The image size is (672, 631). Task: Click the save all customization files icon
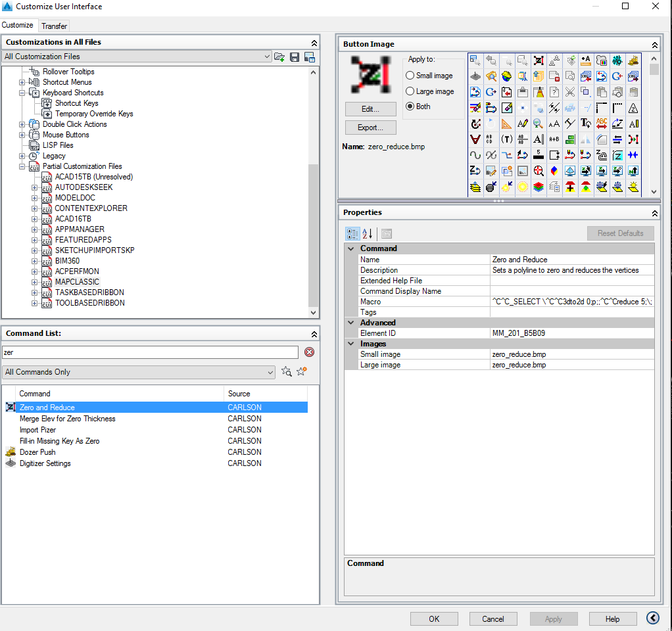[x=294, y=58]
